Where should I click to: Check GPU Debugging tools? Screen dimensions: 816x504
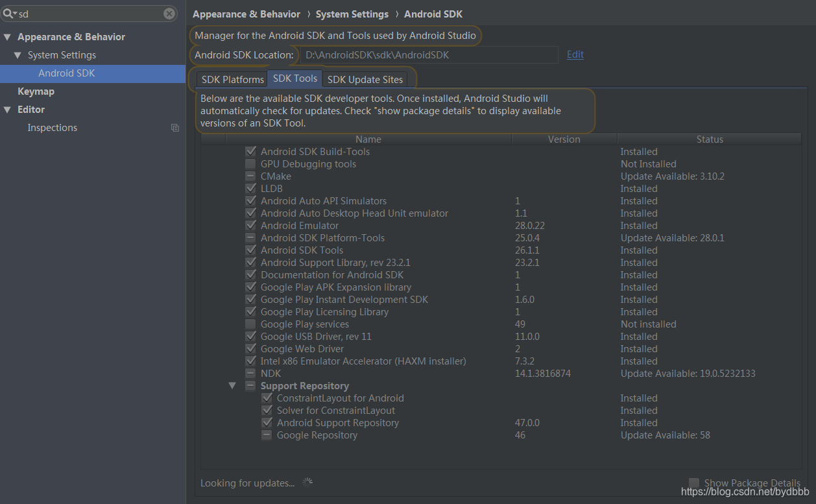(250, 164)
